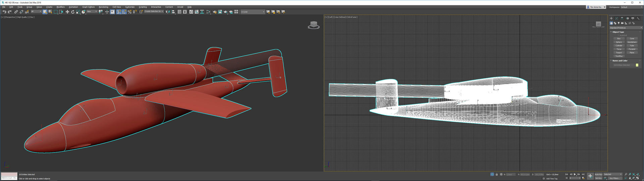The height and width of the screenshot is (181, 644).
Task: Open the Modifiers menu
Action: [60, 7]
